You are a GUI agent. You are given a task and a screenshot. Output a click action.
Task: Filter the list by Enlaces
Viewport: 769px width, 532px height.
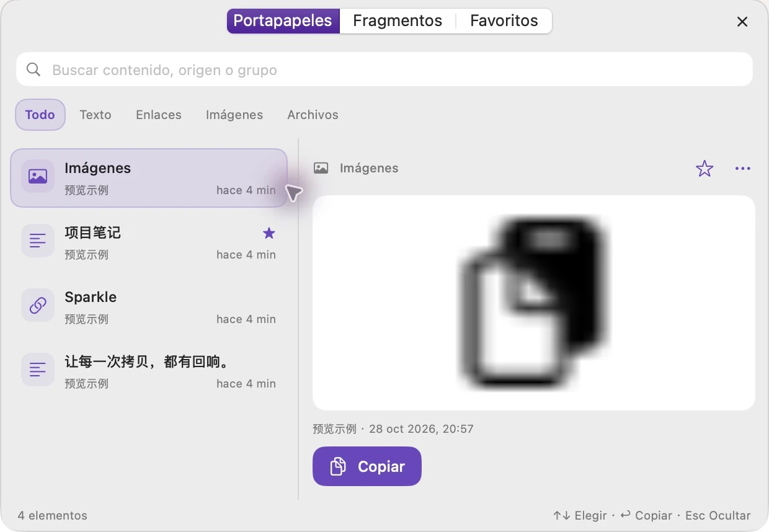(159, 115)
